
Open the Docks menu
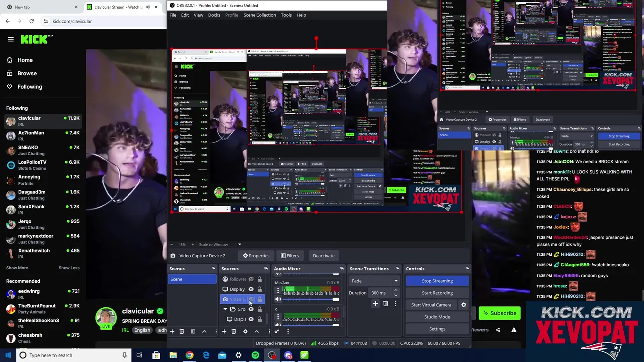[x=214, y=15]
